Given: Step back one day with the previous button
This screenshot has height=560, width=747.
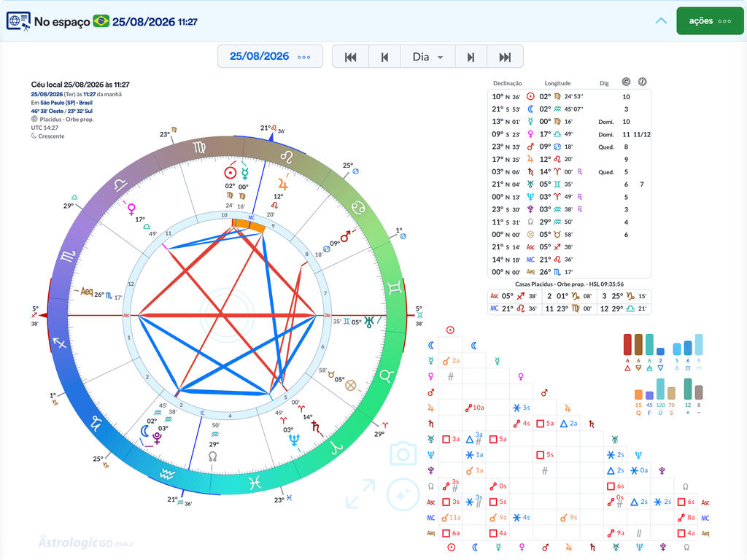Looking at the screenshot, I should [x=384, y=57].
